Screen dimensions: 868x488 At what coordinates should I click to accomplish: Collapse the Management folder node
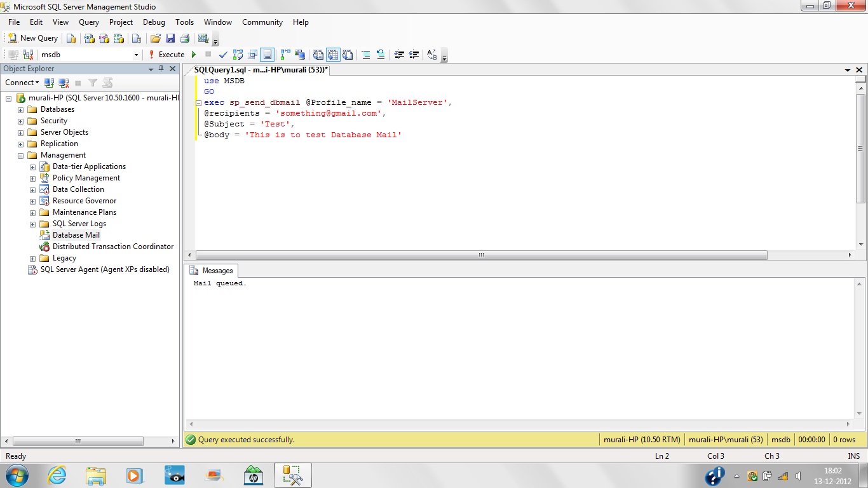coord(20,156)
